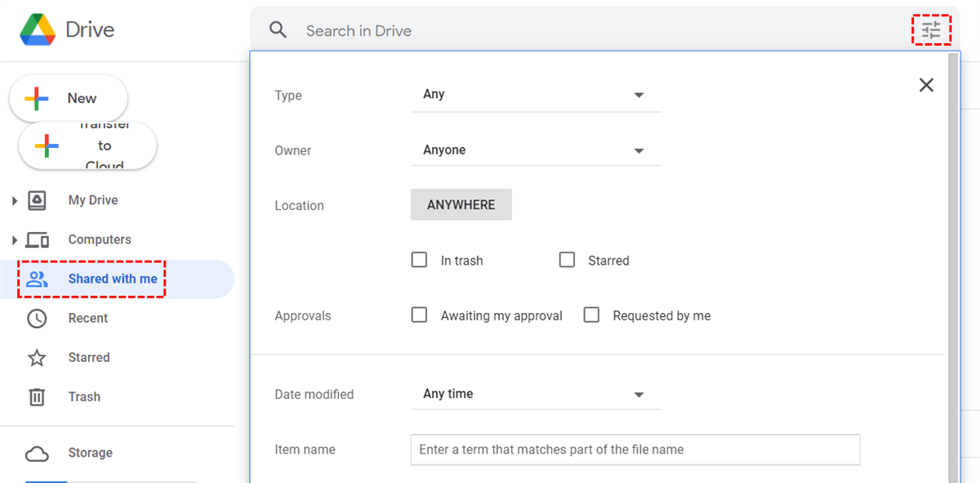980x483 pixels.
Task: Tick the Starred checkbox in search filters
Action: point(567,260)
